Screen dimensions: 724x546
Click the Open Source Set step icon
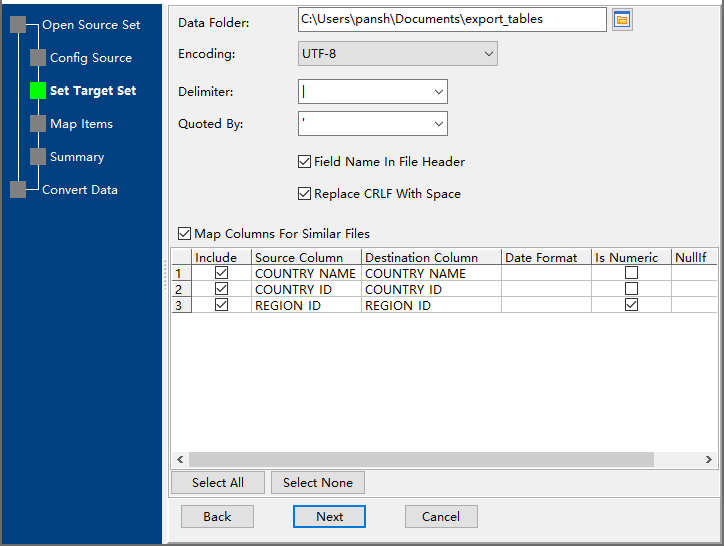click(19, 25)
